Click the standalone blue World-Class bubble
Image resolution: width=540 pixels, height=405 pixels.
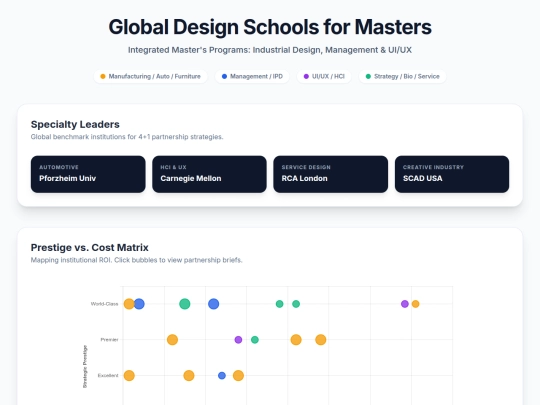(214, 304)
